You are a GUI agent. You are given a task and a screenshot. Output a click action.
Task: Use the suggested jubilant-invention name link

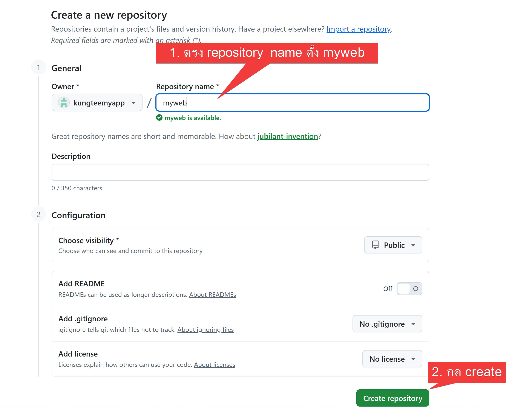(287, 136)
